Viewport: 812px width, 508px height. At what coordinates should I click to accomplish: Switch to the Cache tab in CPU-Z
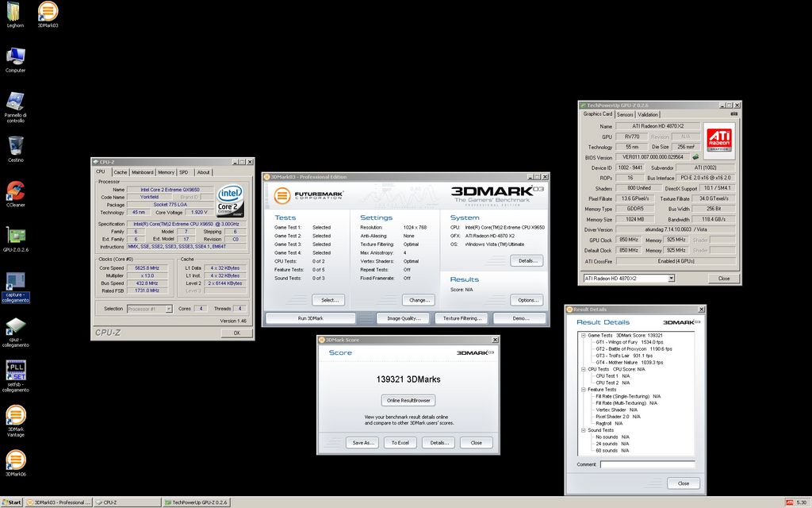coord(121,172)
